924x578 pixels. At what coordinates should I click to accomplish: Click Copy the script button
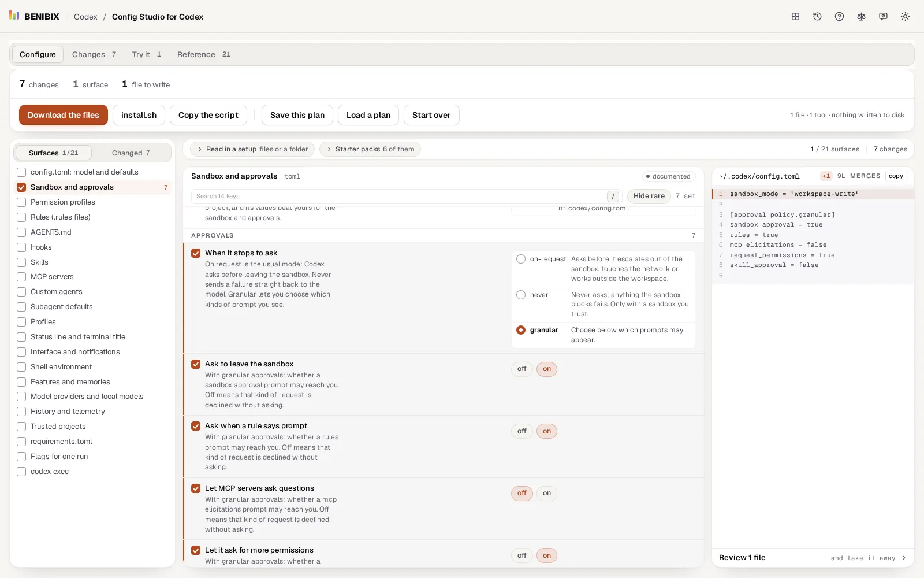tap(208, 115)
